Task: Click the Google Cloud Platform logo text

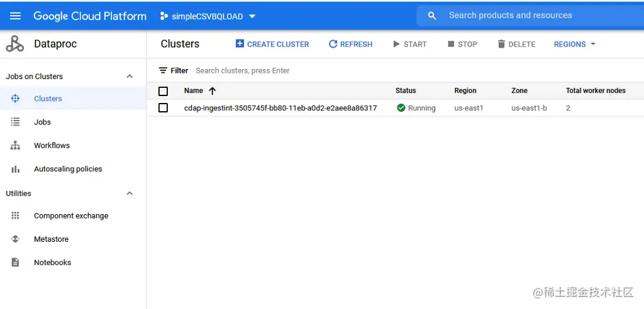Action: click(89, 16)
